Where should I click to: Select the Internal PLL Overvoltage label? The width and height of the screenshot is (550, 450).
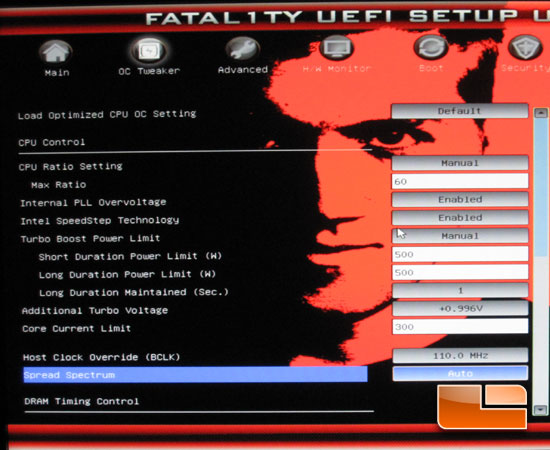point(93,202)
